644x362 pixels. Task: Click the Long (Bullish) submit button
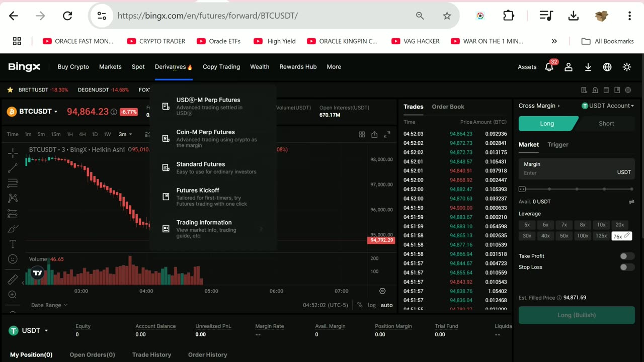(x=577, y=315)
